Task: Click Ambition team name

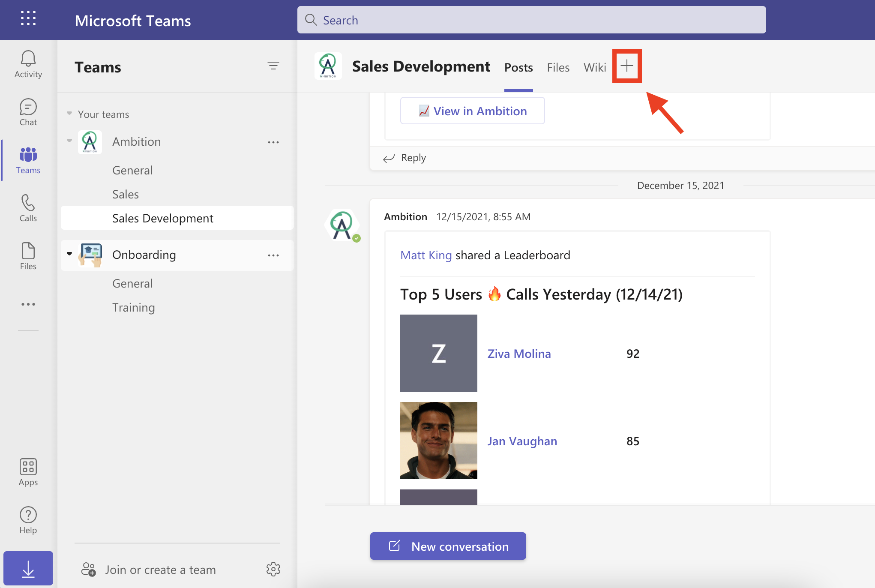Action: click(x=137, y=142)
